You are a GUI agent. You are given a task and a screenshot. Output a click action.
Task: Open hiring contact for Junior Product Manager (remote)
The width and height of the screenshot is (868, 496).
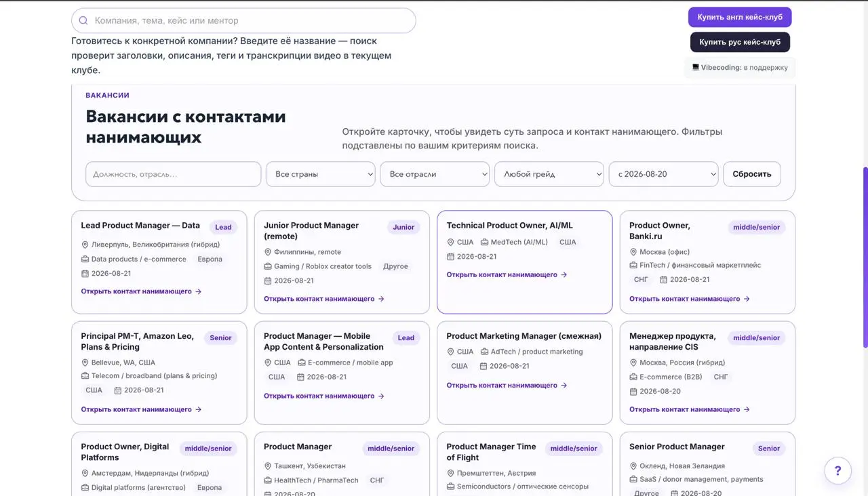tap(324, 299)
